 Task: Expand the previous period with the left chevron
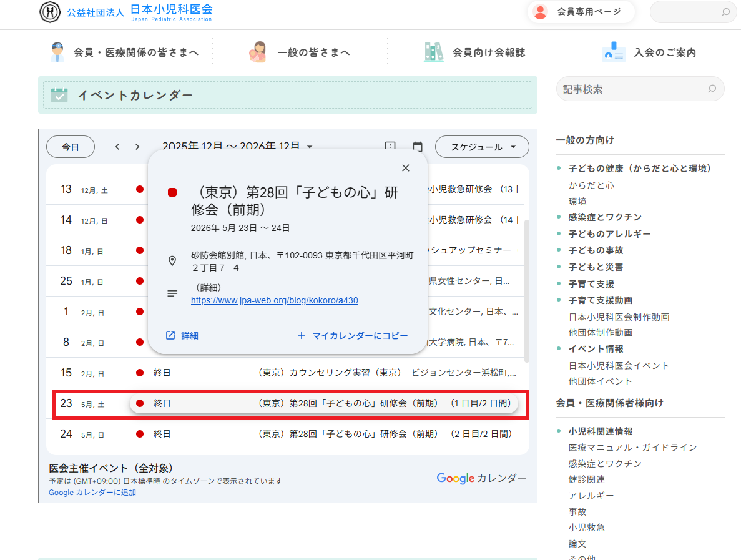click(x=117, y=147)
